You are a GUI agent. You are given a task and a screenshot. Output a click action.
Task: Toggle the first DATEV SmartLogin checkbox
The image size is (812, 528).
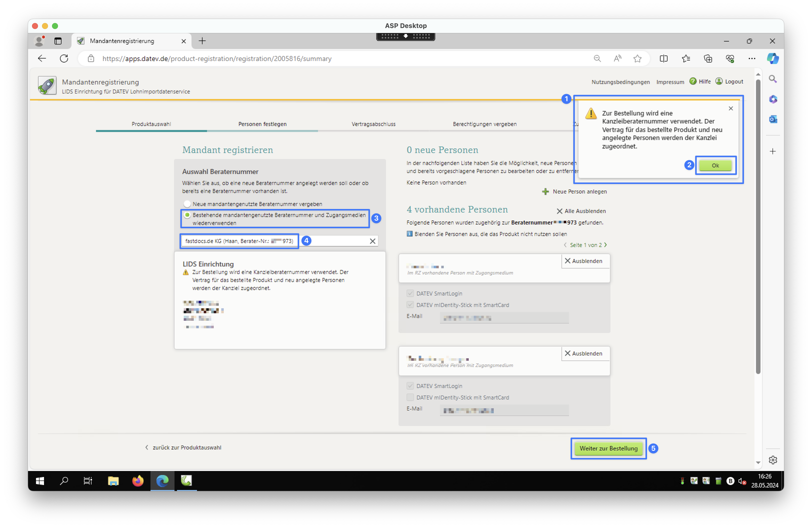pyautogui.click(x=410, y=294)
